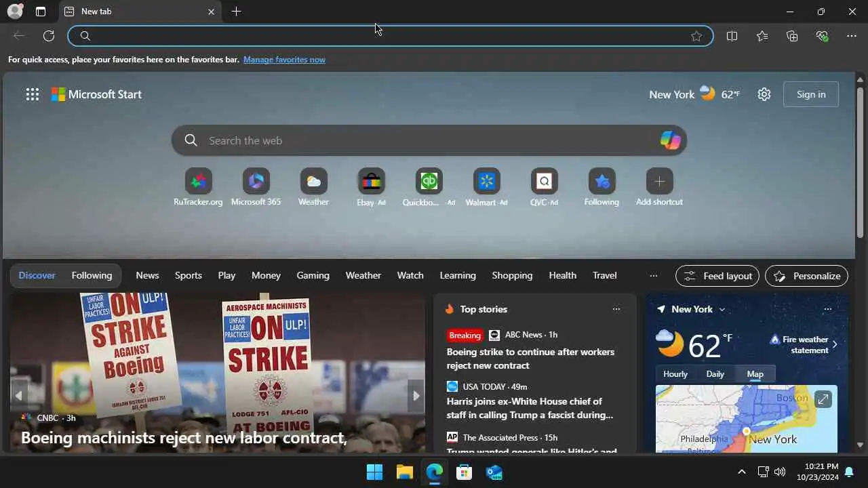868x488 pixels.
Task: Open the Edge profile avatar
Action: [x=15, y=12]
